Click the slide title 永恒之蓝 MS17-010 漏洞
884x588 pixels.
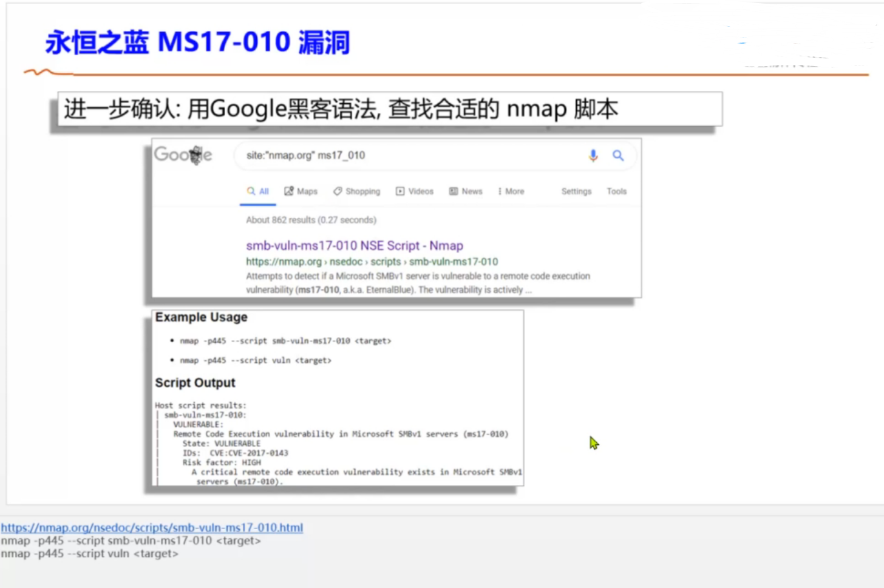[x=197, y=42]
